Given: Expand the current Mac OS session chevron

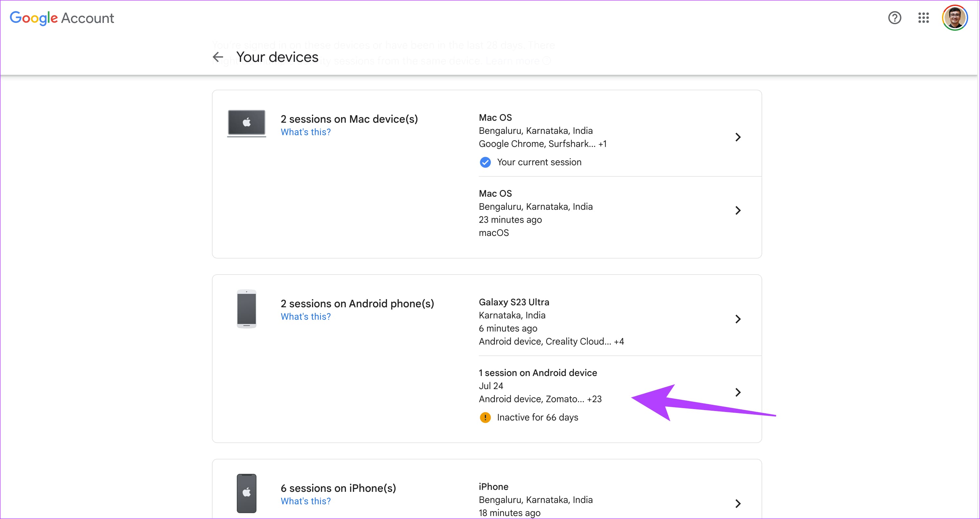Looking at the screenshot, I should pyautogui.click(x=738, y=137).
